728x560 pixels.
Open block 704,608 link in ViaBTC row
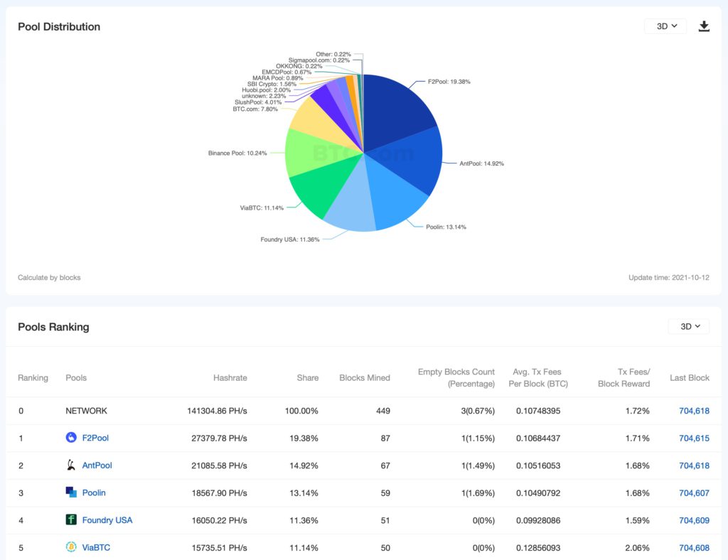pos(694,548)
